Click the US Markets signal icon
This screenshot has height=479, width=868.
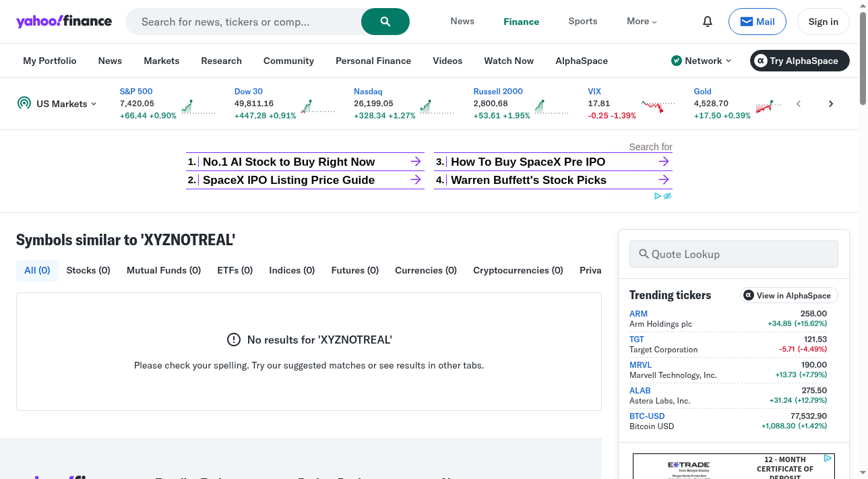point(24,103)
